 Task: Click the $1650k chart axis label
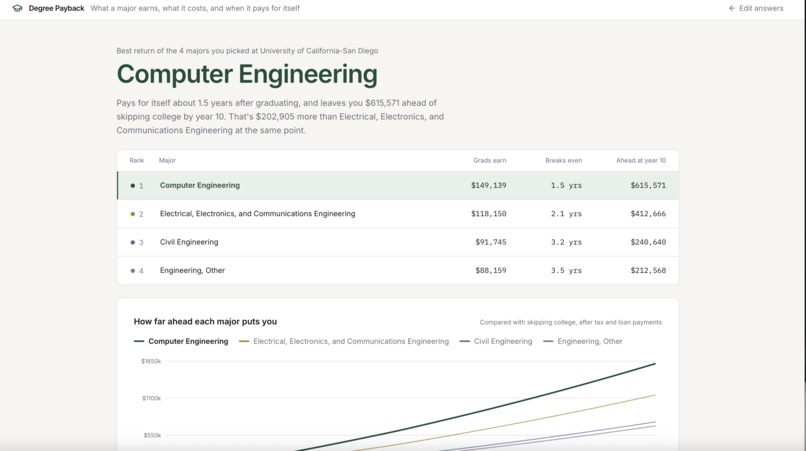pos(151,362)
